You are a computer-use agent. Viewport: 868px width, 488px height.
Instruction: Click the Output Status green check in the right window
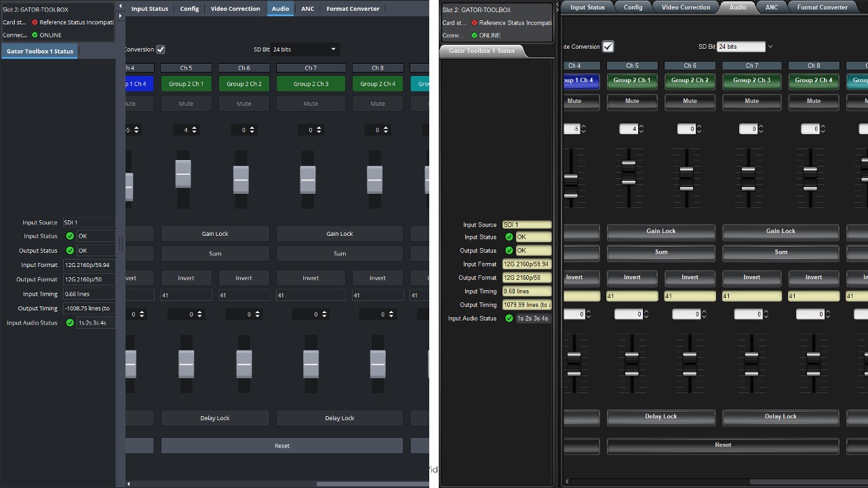coord(509,251)
